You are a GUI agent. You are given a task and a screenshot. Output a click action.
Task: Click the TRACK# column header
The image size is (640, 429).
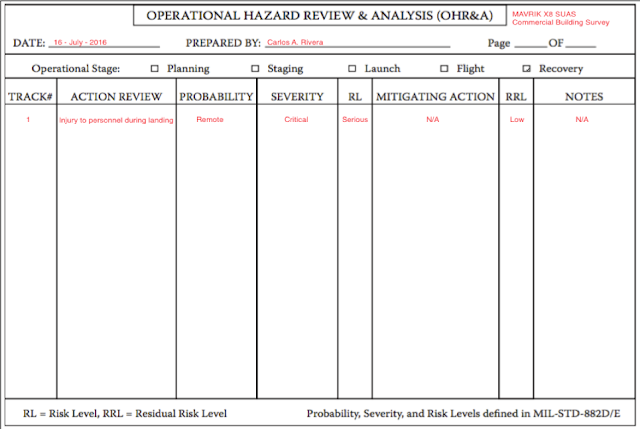pos(30,97)
